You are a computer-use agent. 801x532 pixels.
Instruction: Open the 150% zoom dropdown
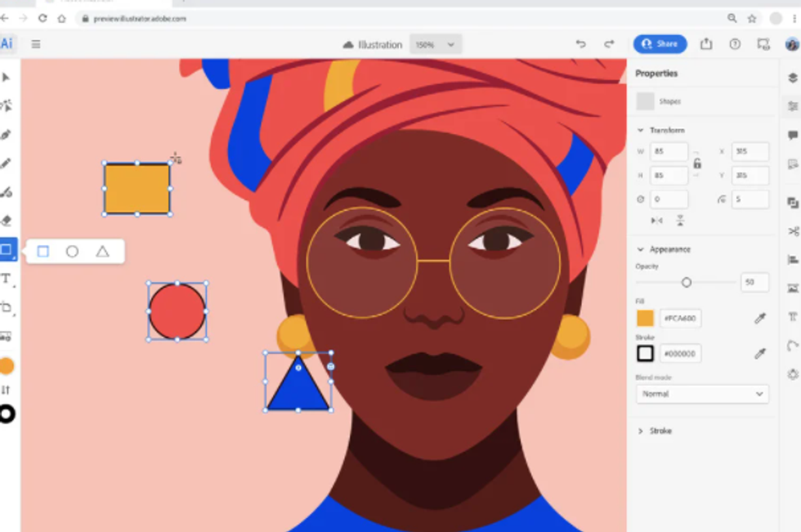436,45
